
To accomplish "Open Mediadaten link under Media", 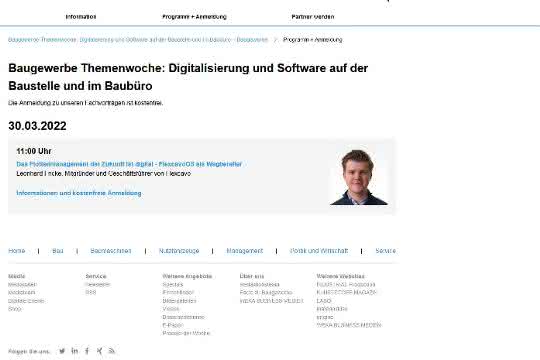I will tap(22, 285).
